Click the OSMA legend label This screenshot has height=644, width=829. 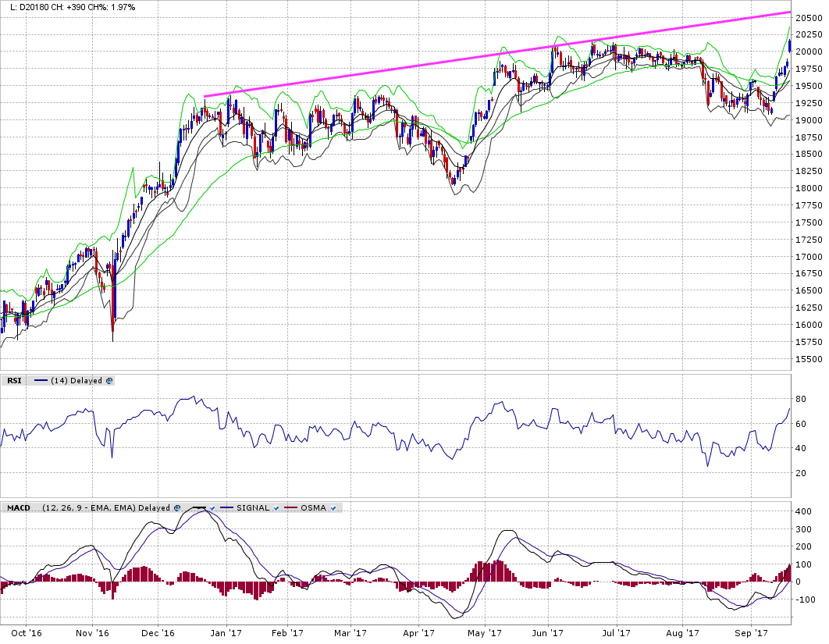click(315, 508)
